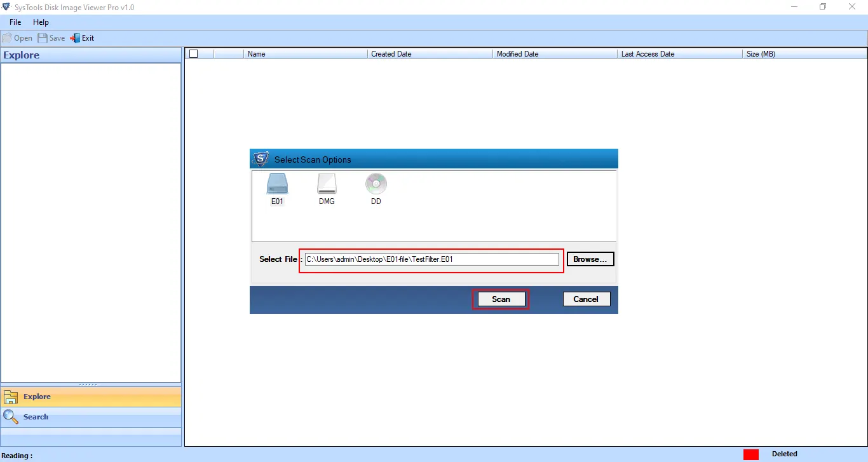Click the Browse... button

pyautogui.click(x=590, y=259)
